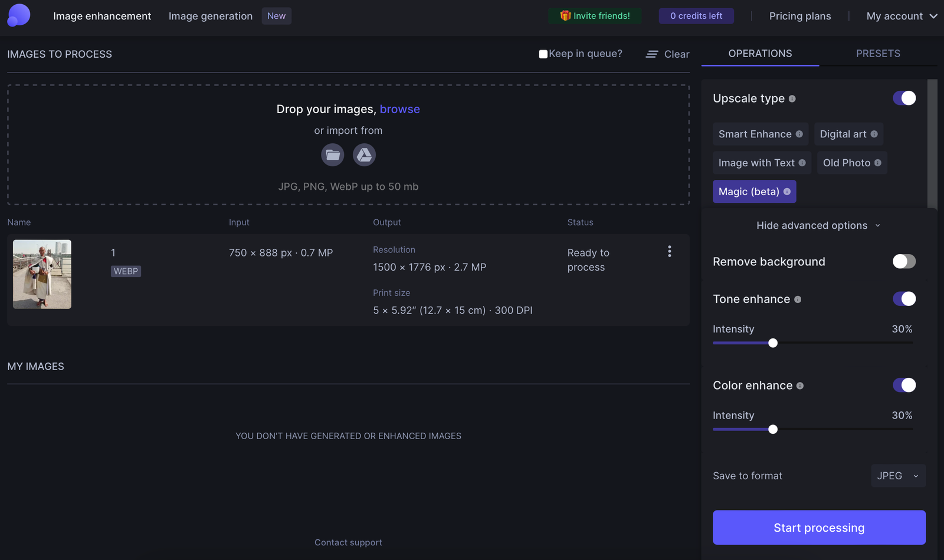The image size is (944, 560).
Task: Click the uploaded image thumbnail
Action: pos(42,274)
